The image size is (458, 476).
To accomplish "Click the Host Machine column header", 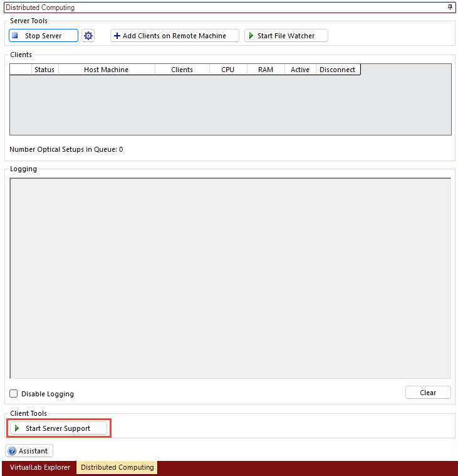I will 106,70.
